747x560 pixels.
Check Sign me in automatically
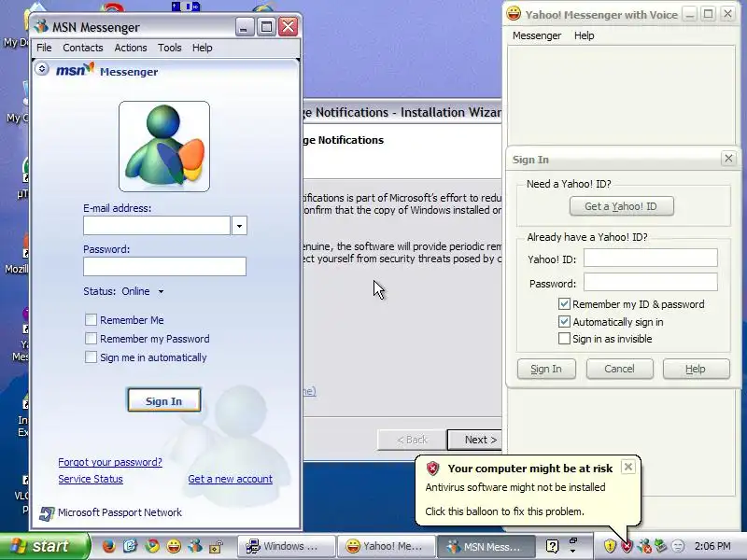pos(91,357)
